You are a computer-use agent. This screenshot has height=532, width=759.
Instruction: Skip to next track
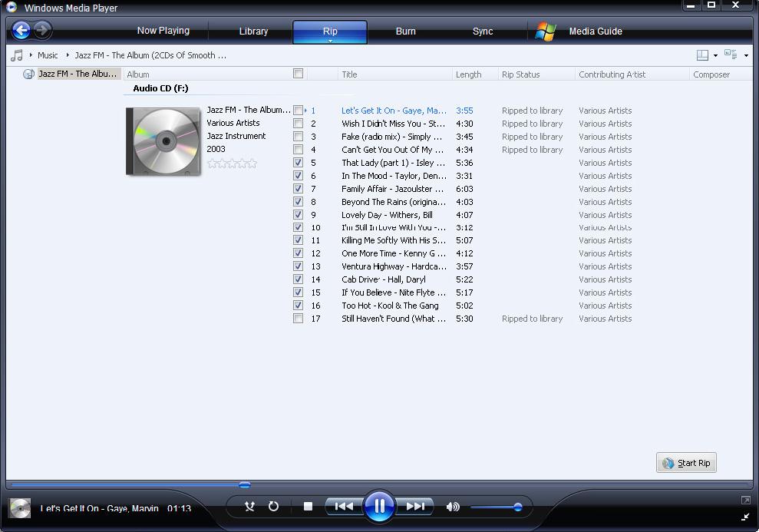pyautogui.click(x=415, y=507)
